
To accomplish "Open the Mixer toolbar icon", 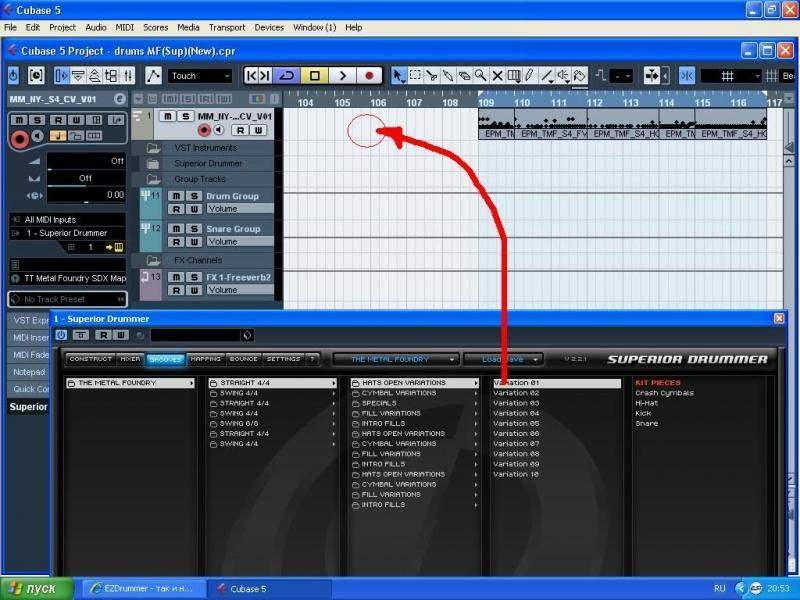I will pyautogui.click(x=128, y=76).
